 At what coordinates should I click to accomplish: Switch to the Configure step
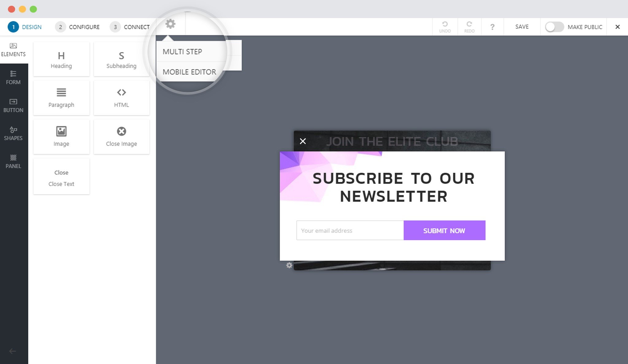(77, 27)
